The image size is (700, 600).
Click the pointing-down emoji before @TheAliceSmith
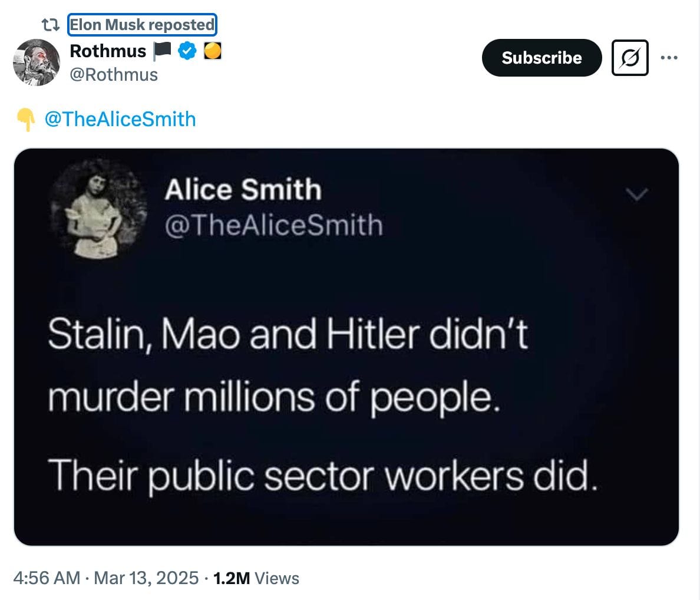pyautogui.click(x=26, y=118)
